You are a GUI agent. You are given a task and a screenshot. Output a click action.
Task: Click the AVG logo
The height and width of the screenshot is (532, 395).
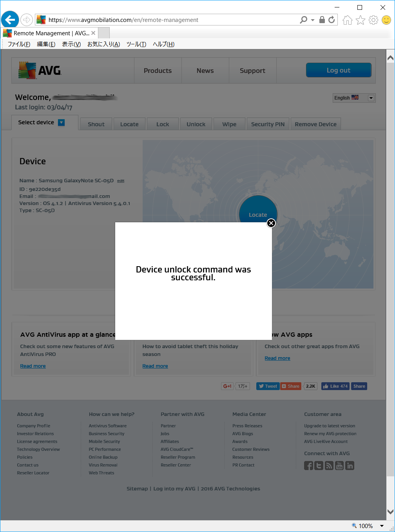pos(40,71)
